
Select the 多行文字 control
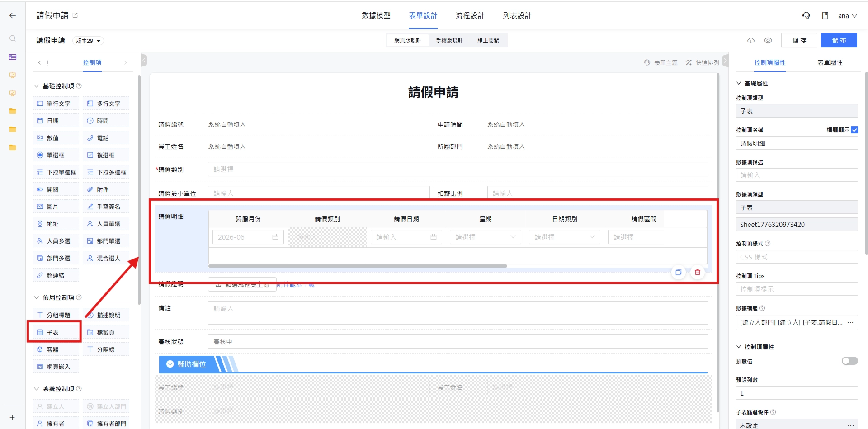[x=106, y=104]
